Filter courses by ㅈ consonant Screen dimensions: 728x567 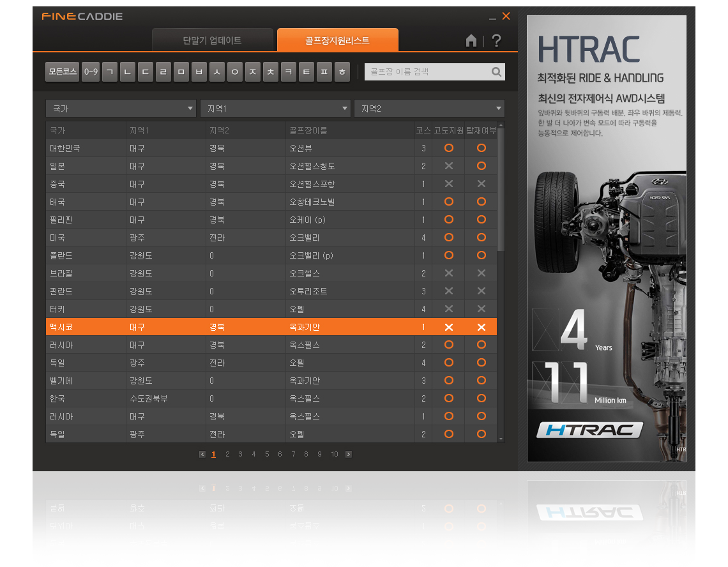point(253,72)
